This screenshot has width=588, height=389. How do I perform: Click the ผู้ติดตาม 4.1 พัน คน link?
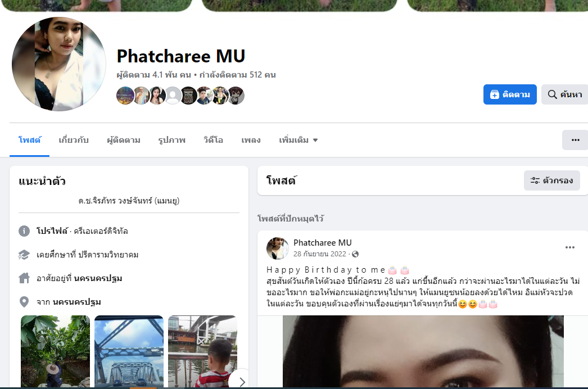(x=154, y=75)
